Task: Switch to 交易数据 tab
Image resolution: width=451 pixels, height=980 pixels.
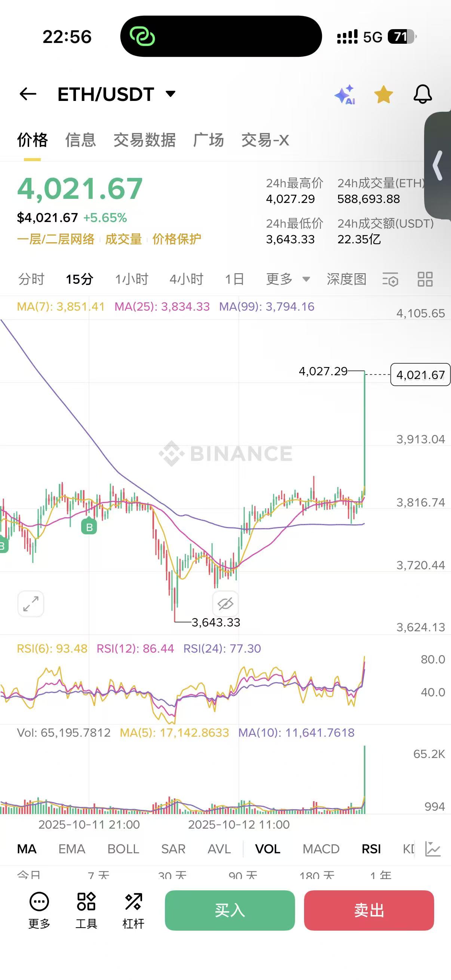Action: (145, 140)
